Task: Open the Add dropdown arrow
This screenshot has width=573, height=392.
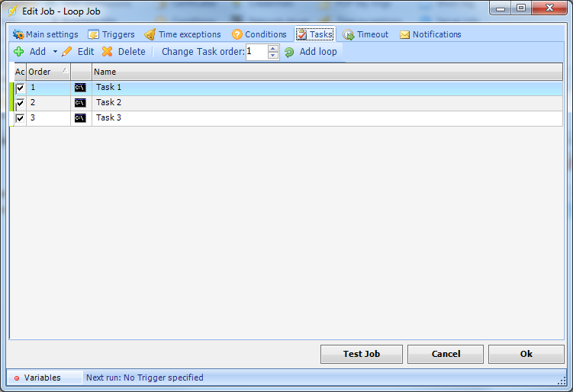Action: click(x=55, y=52)
